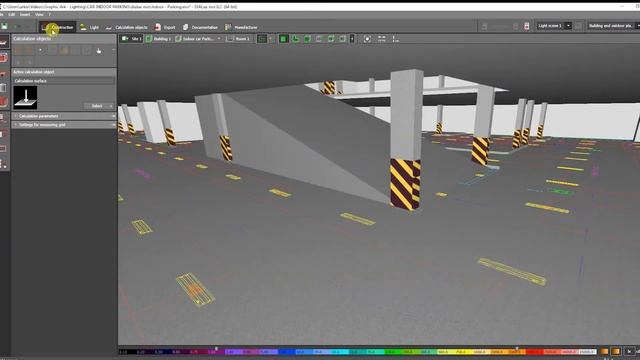Select the grey box sidebar icon
This screenshot has width=640, height=360.
(4, 87)
